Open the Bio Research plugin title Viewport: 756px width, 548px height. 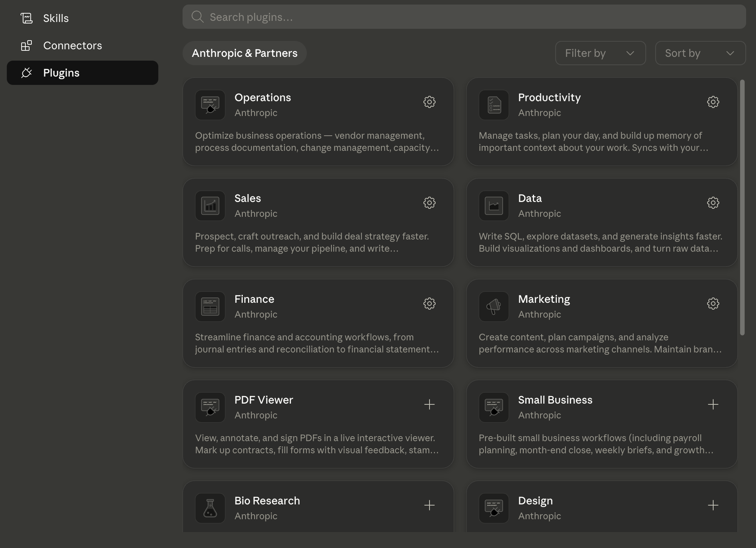(267, 501)
